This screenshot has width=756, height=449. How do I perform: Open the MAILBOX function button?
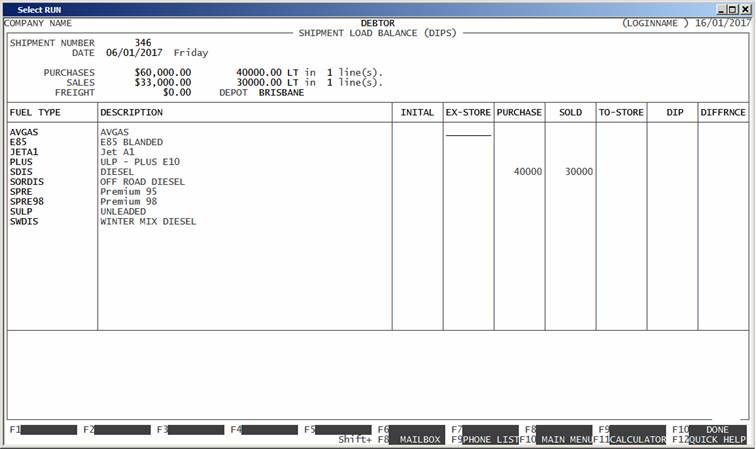(x=417, y=440)
